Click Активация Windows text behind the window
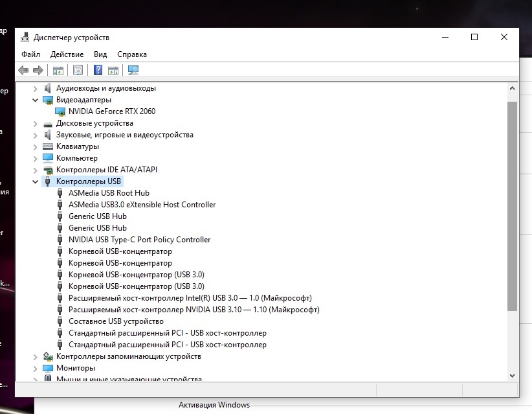 coord(214,405)
